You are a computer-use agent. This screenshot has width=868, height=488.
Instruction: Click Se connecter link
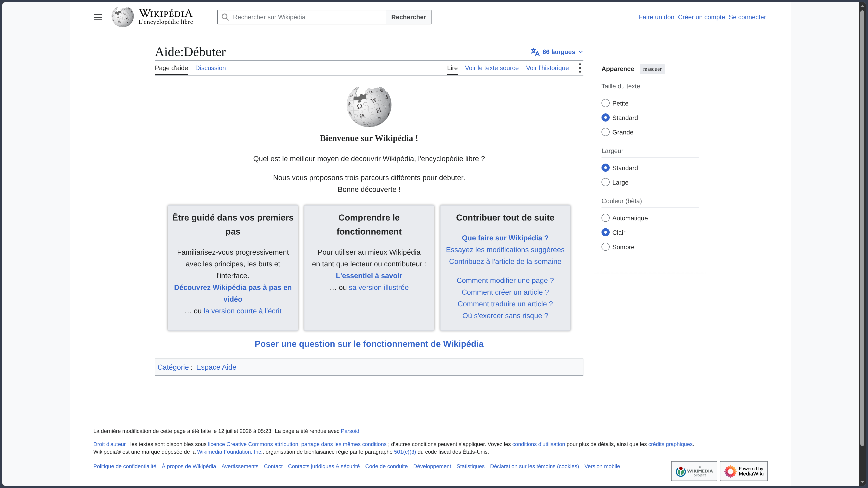[x=747, y=17]
